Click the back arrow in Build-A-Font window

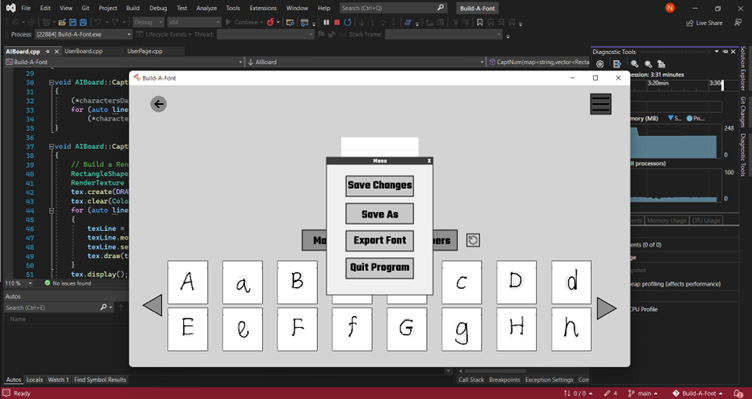[158, 104]
